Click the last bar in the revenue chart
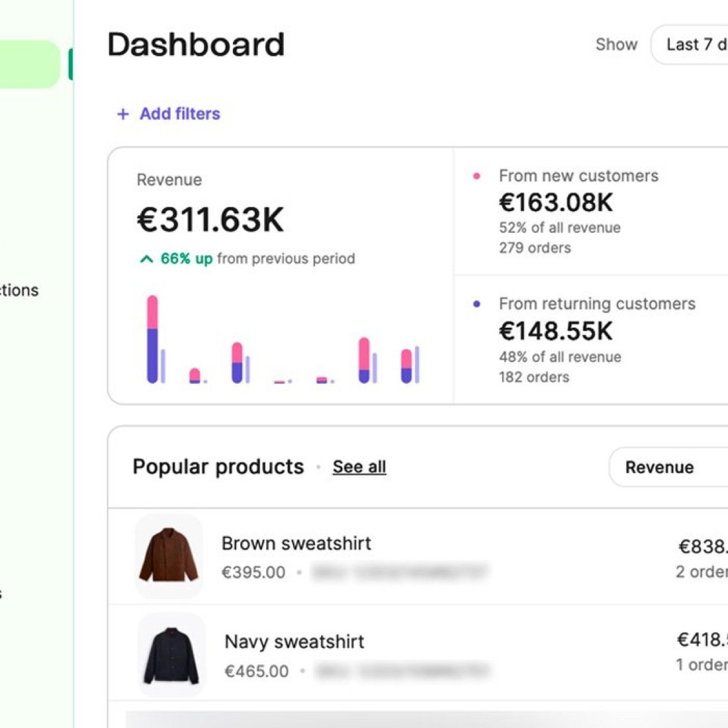The width and height of the screenshot is (728, 728). 406,366
